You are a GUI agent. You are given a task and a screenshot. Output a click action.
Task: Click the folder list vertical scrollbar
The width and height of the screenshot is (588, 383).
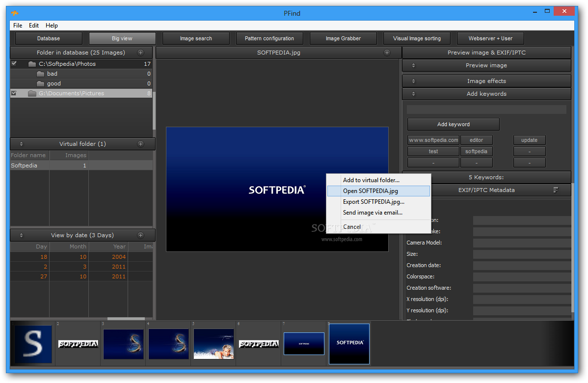pyautogui.click(x=154, y=110)
